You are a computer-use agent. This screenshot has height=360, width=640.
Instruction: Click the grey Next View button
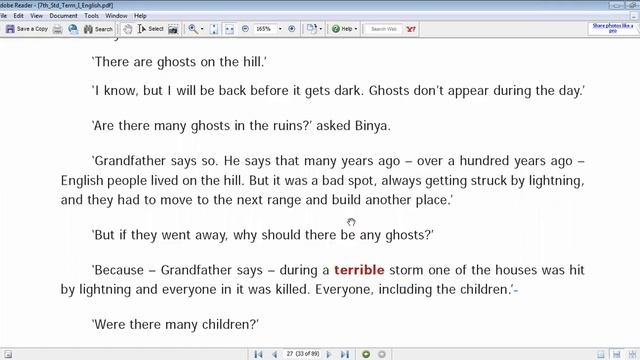pyautogui.click(x=382, y=354)
